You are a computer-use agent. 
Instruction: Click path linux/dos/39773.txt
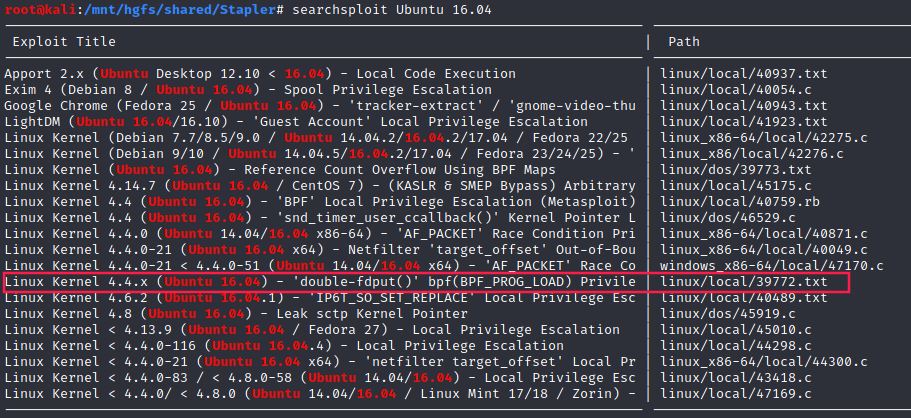pyautogui.click(x=736, y=170)
